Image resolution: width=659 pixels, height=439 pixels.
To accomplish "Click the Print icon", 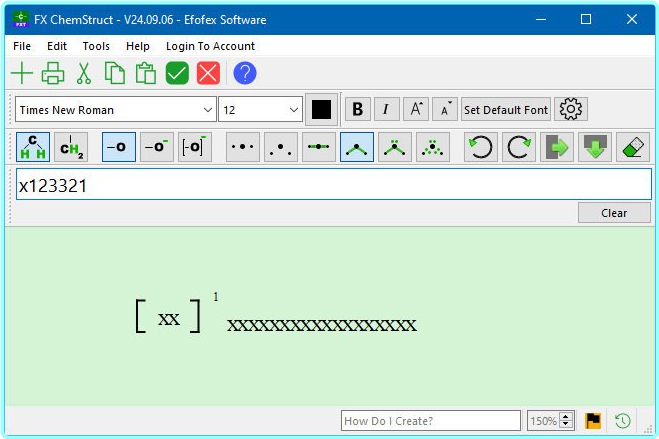I will (53, 73).
